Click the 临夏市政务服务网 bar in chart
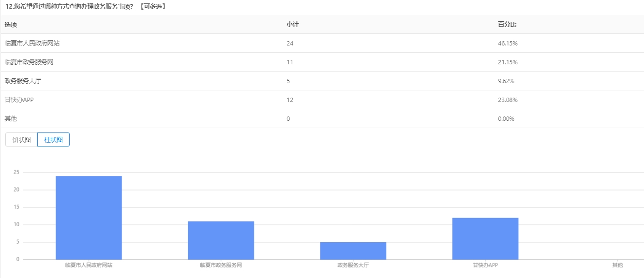 [x=221, y=240]
